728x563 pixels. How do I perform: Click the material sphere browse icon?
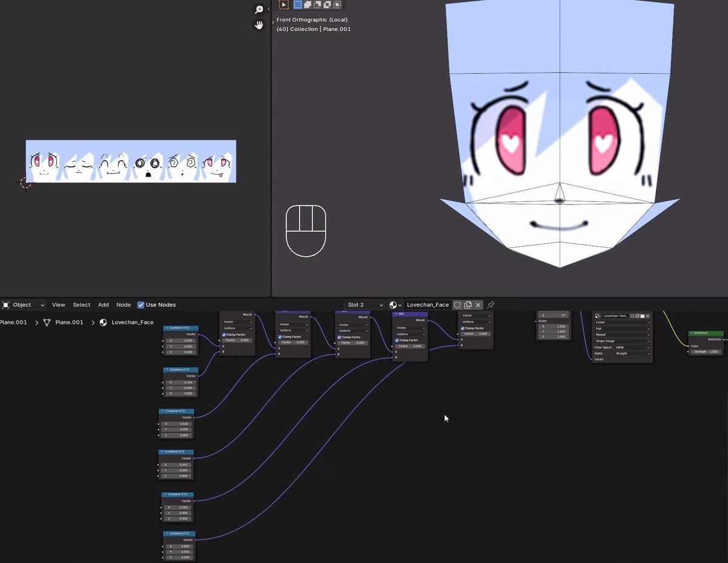[x=396, y=305]
